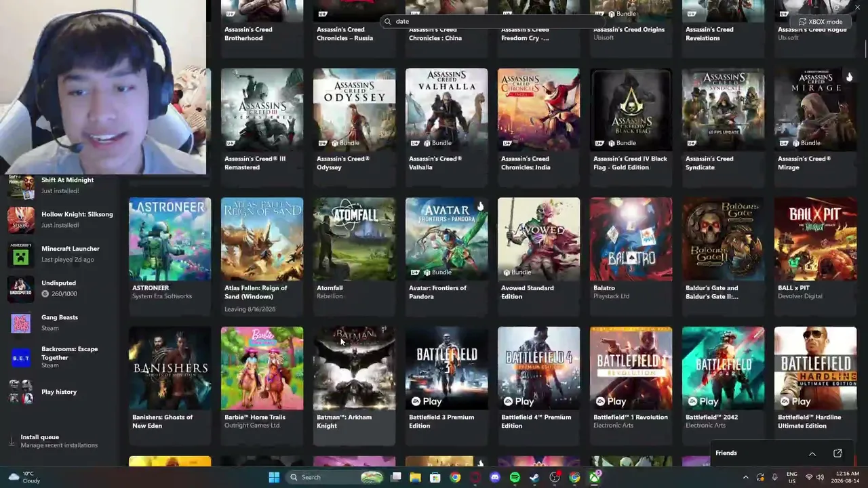868x488 pixels.
Task: Pop out the Friends panel into a window
Action: [x=837, y=453]
